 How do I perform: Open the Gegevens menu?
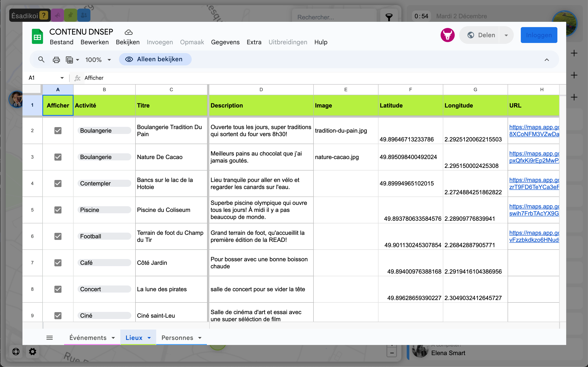[225, 42]
